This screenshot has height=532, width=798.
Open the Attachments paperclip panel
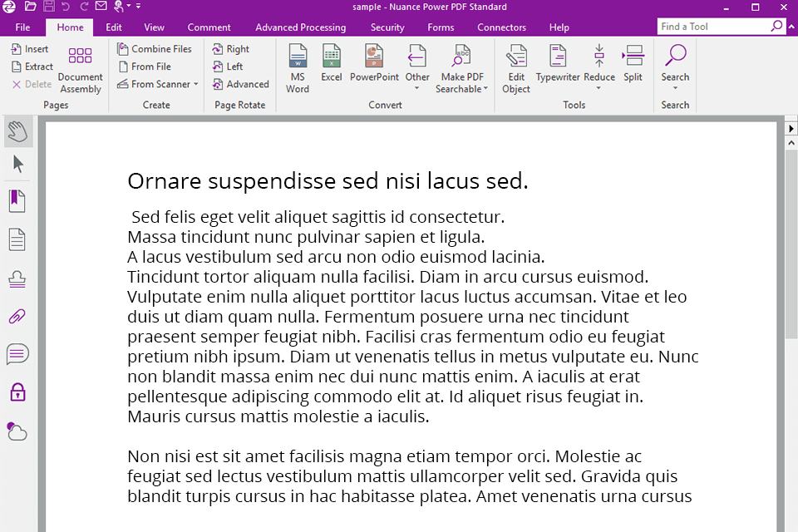tap(17, 317)
